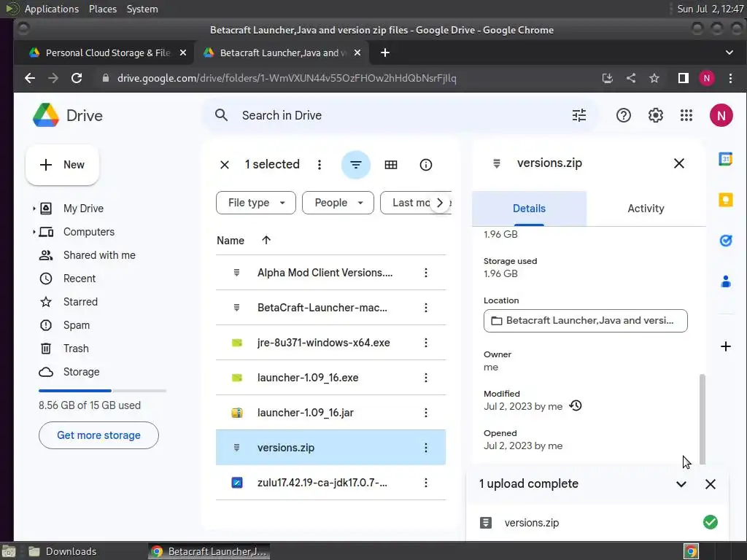Image resolution: width=747 pixels, height=560 pixels.
Task: Switch to the Activity tab
Action: [646, 209]
